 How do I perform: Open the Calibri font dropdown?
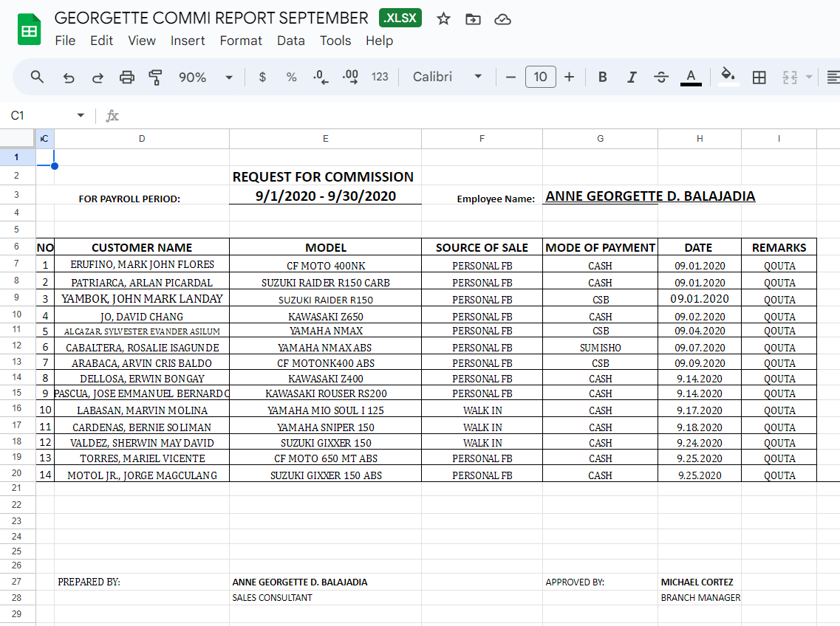click(447, 77)
